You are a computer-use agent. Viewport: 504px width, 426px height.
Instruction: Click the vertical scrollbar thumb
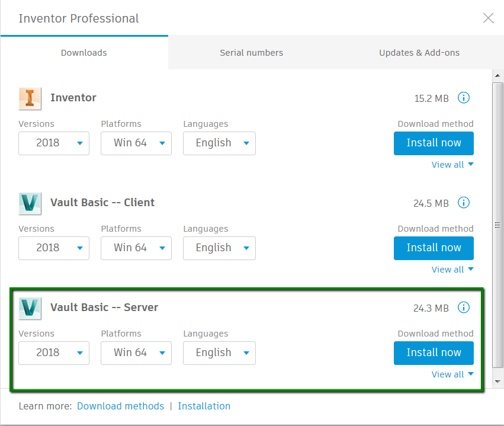(497, 226)
